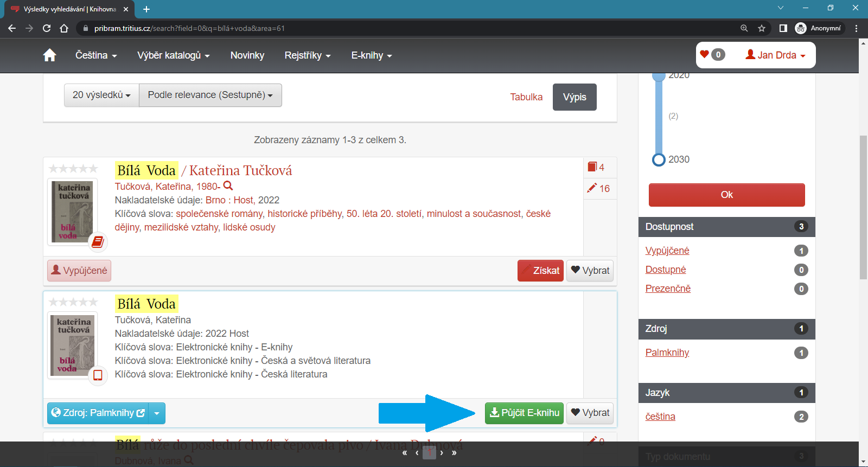The width and height of the screenshot is (868, 467).
Task: Rate printed Bílá Voda with stars
Action: point(73,169)
